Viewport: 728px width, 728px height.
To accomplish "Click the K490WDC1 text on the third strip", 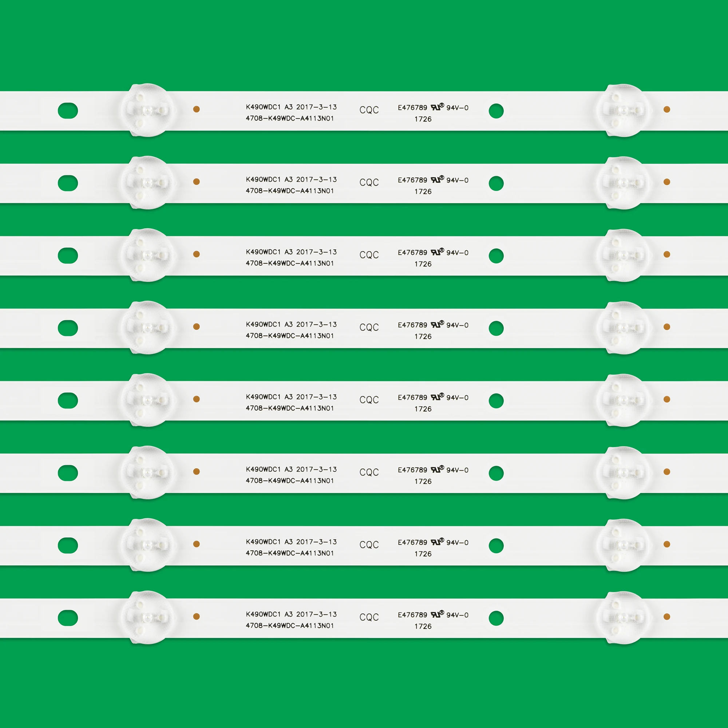I will (x=263, y=252).
